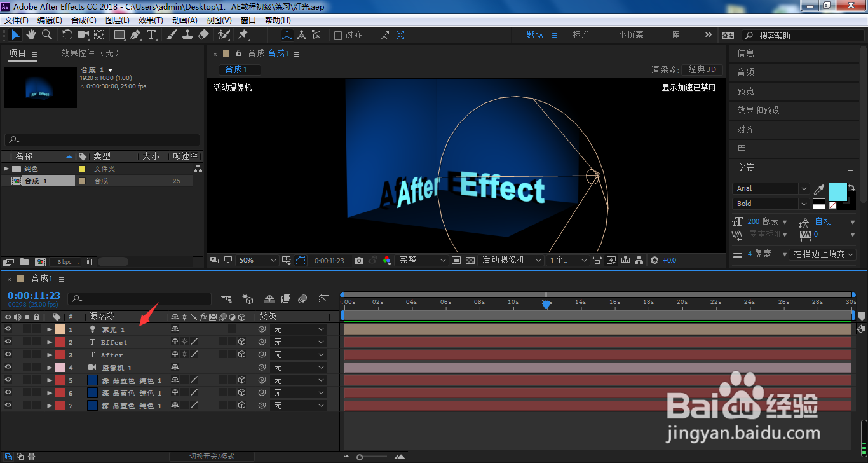
Task: Open parent dropdown for Effect layer
Action: [x=298, y=342]
